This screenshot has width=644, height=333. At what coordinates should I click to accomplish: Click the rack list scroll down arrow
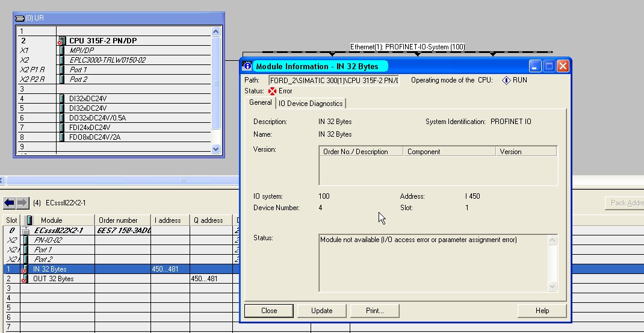216,149
